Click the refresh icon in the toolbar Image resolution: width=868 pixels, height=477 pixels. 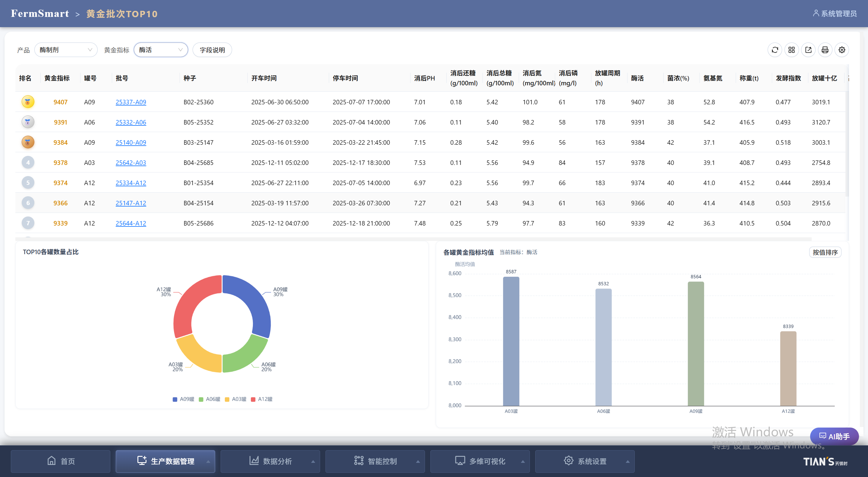point(775,50)
